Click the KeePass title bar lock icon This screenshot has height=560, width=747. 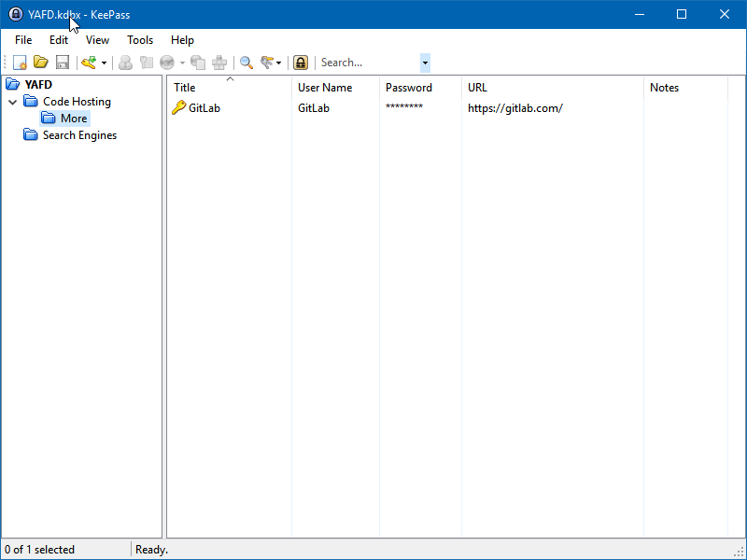(16, 14)
